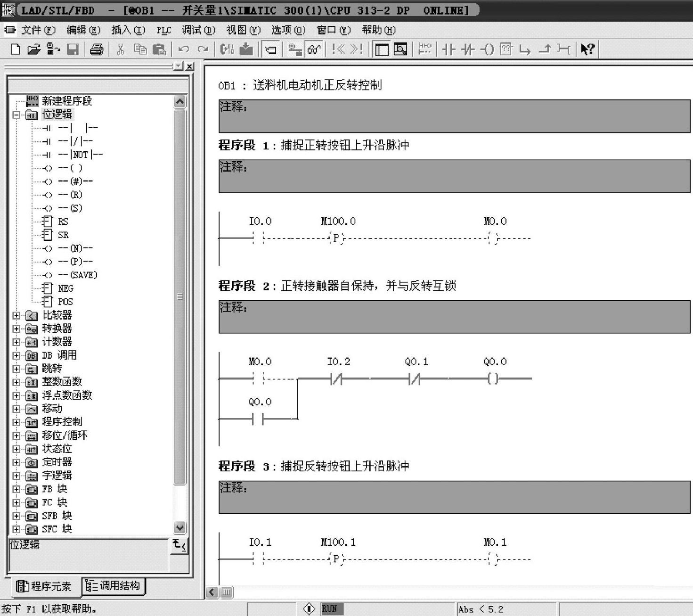This screenshot has width=693, height=616.
Task: Download block to PLC using Download icon
Action: (246, 49)
